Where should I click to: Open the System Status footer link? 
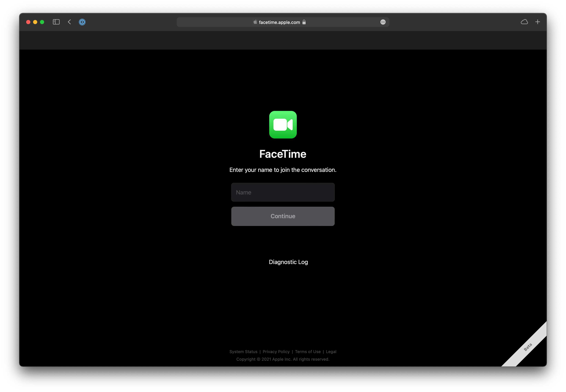(x=243, y=352)
